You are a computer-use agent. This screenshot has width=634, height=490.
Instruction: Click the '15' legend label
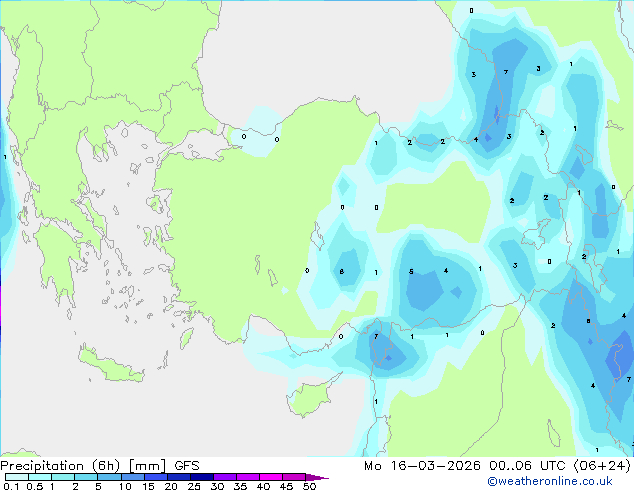tap(148, 486)
